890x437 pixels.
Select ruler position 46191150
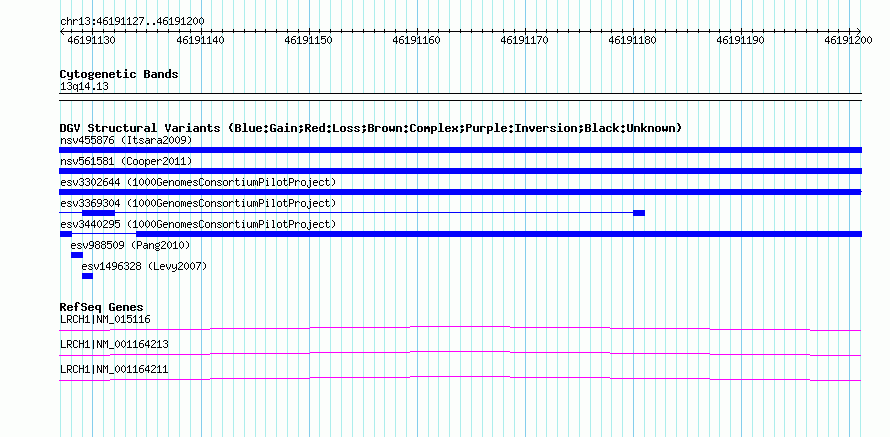click(x=308, y=40)
